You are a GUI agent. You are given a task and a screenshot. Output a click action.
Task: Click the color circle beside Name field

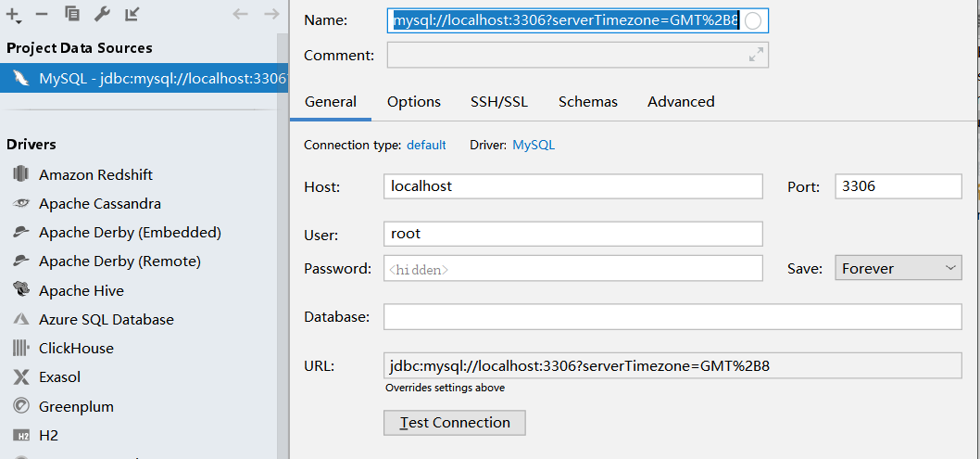coord(752,21)
